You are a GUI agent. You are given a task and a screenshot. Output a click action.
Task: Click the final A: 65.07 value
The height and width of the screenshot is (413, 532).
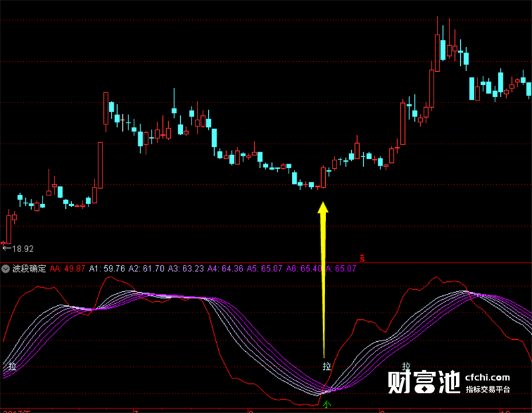click(x=341, y=269)
